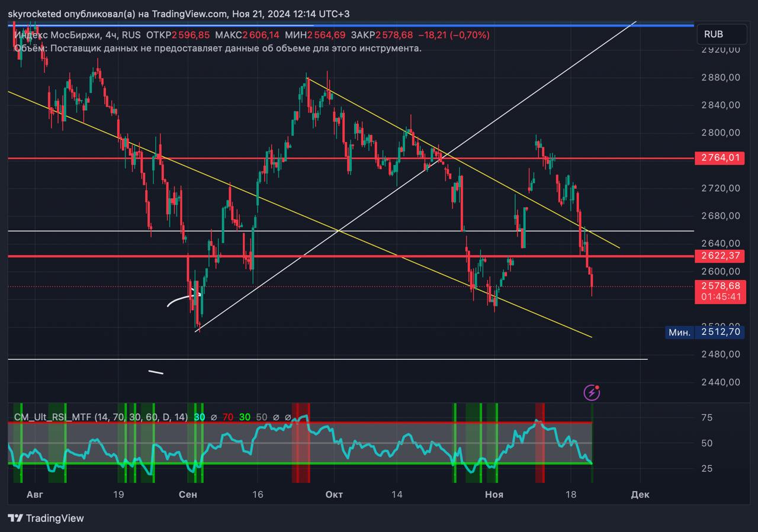Click the 2640,00 price axis value

721,243
